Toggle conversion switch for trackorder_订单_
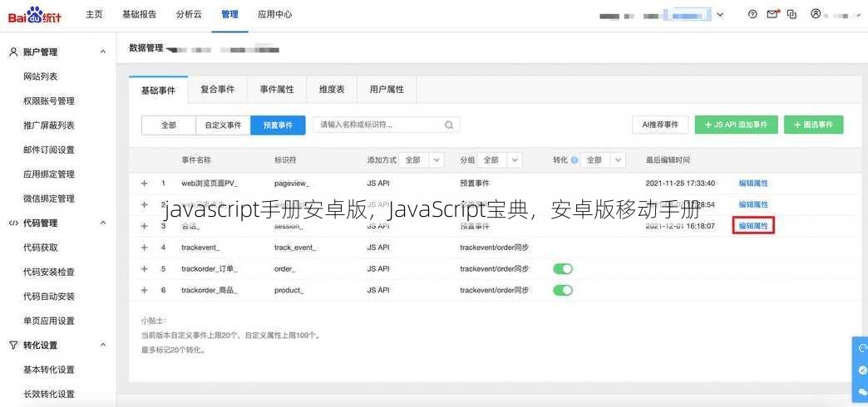868x407 pixels. (562, 269)
